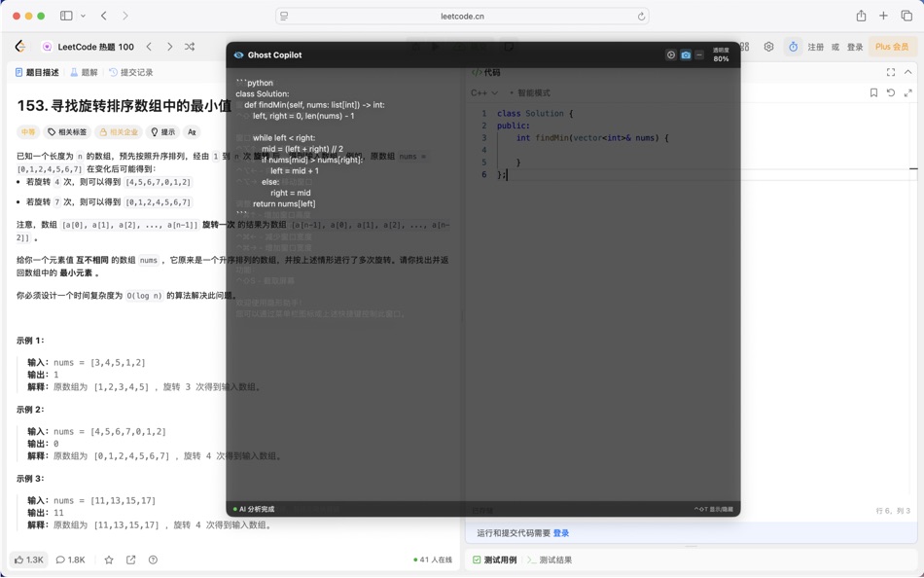Click the LeetCode logo icon
This screenshot has height=578, width=924.
point(20,46)
